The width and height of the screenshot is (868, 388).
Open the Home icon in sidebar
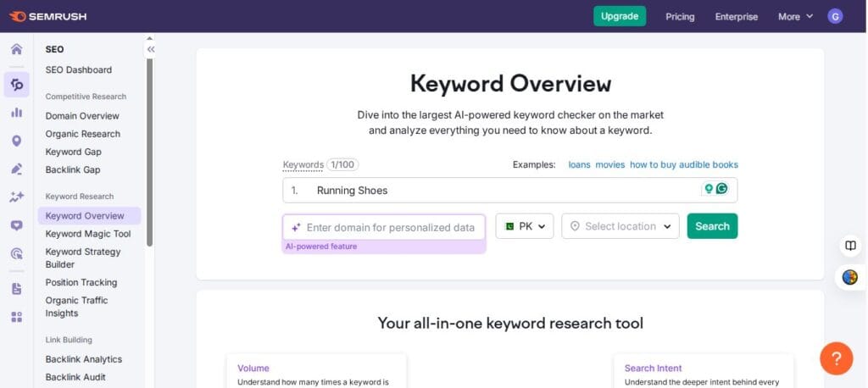(x=17, y=49)
